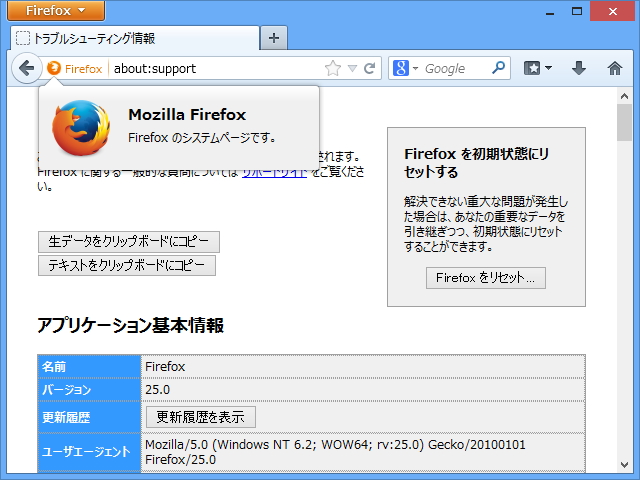Viewport: 640px width, 480px height.
Task: Click the version value 25.0
Action: click(x=158, y=390)
